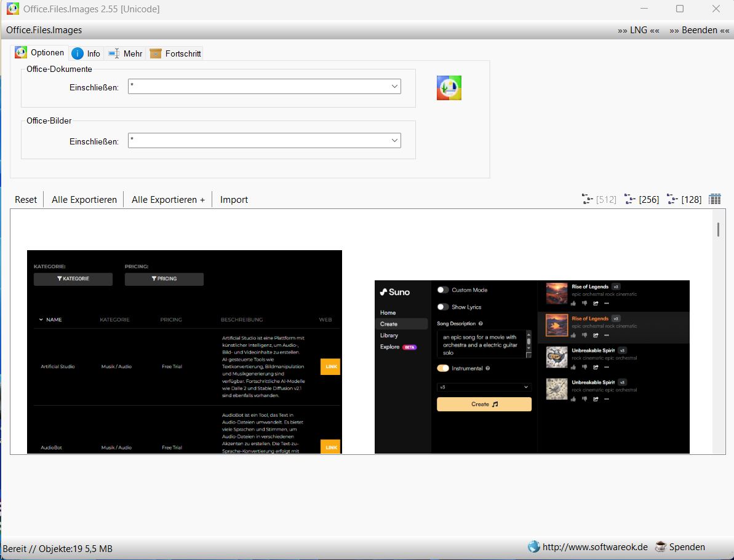The image size is (734, 560).
Task: Select the Suno screenshot thumbnail
Action: pos(532,367)
